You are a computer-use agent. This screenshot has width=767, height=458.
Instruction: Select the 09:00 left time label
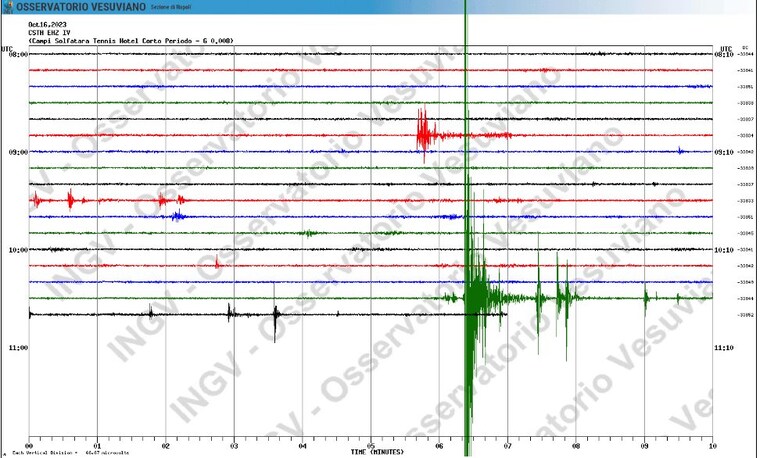pos(18,152)
